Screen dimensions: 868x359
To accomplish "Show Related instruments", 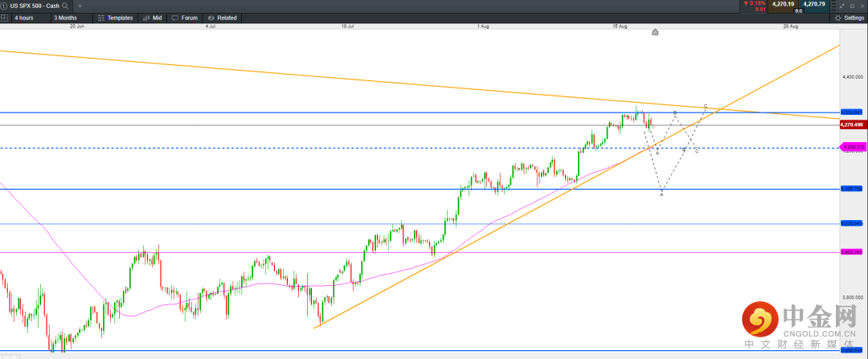I will pos(222,17).
